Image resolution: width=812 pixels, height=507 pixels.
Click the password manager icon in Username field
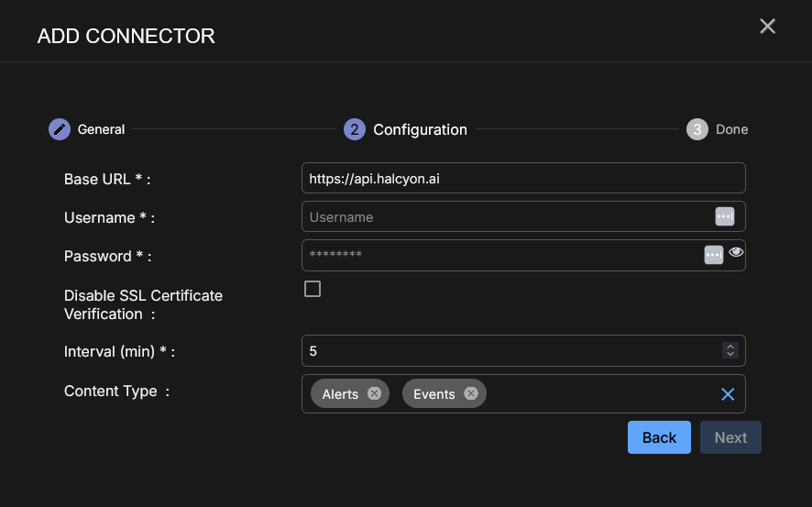(x=724, y=216)
